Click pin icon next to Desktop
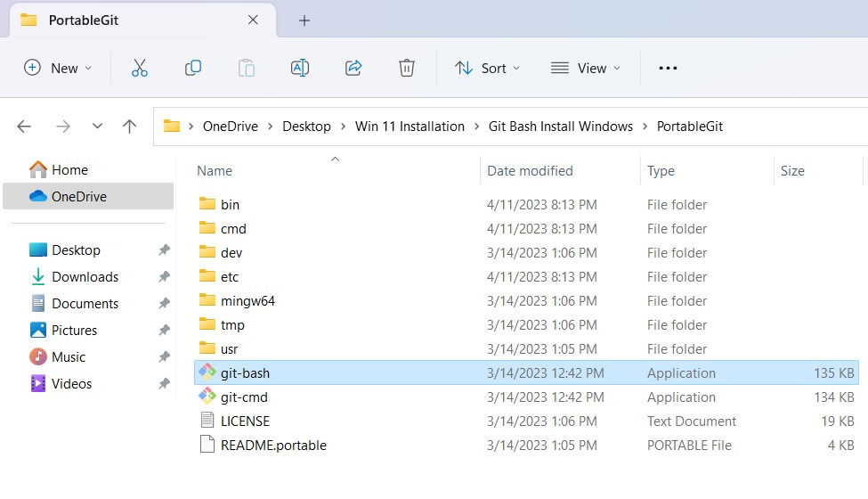This screenshot has width=868, height=499. [164, 250]
